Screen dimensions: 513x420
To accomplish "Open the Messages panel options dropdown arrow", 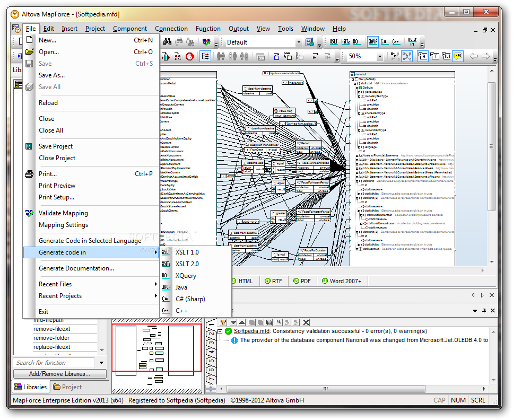I will click(x=475, y=311).
